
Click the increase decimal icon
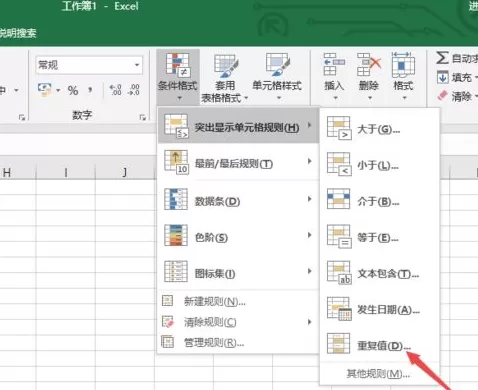tap(116, 90)
